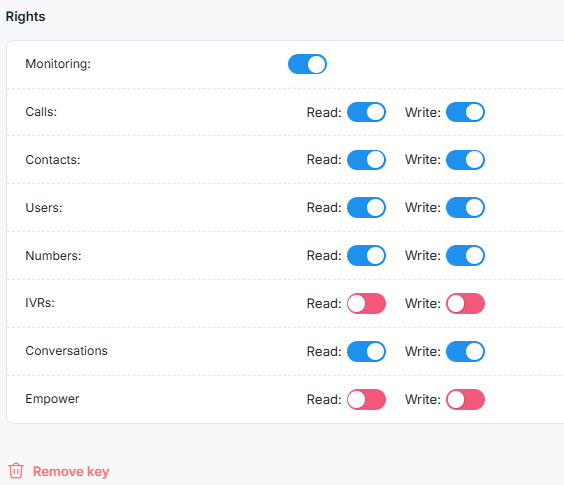The height and width of the screenshot is (485, 564).
Task: Toggle Contacts Read access off
Action: point(366,160)
